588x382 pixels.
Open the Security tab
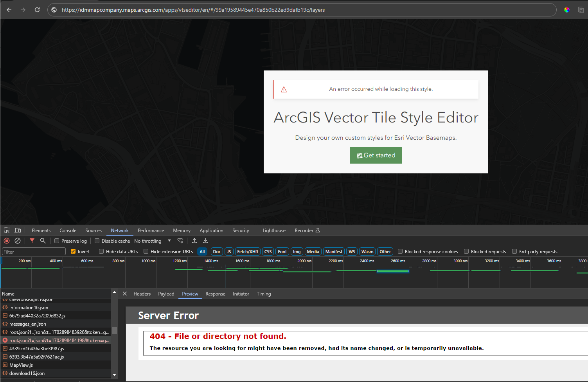(x=241, y=231)
